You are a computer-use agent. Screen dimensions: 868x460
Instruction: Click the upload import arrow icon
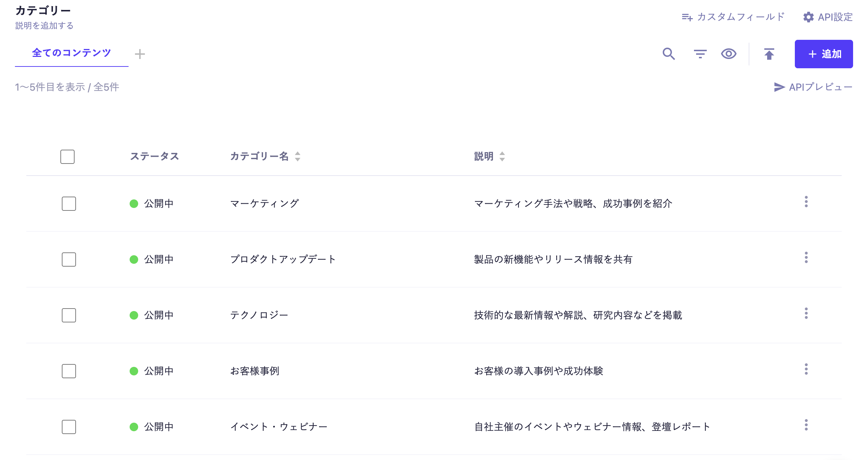769,54
